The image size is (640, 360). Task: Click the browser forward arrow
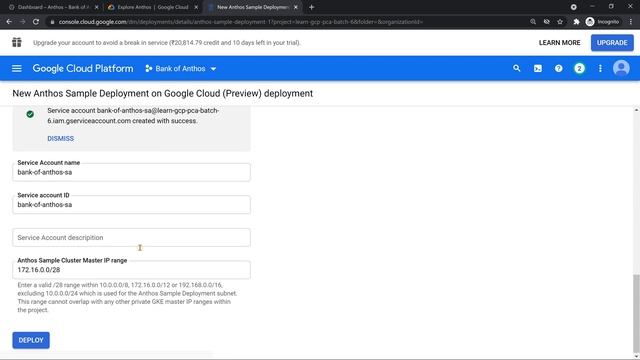pyautogui.click(x=22, y=22)
